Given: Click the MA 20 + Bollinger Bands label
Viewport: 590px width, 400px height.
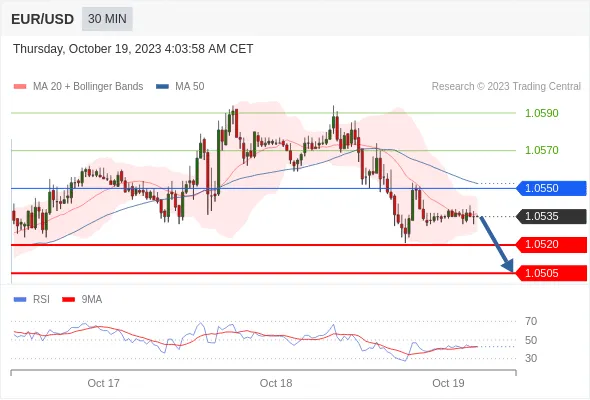Looking at the screenshot, I should point(88,87).
